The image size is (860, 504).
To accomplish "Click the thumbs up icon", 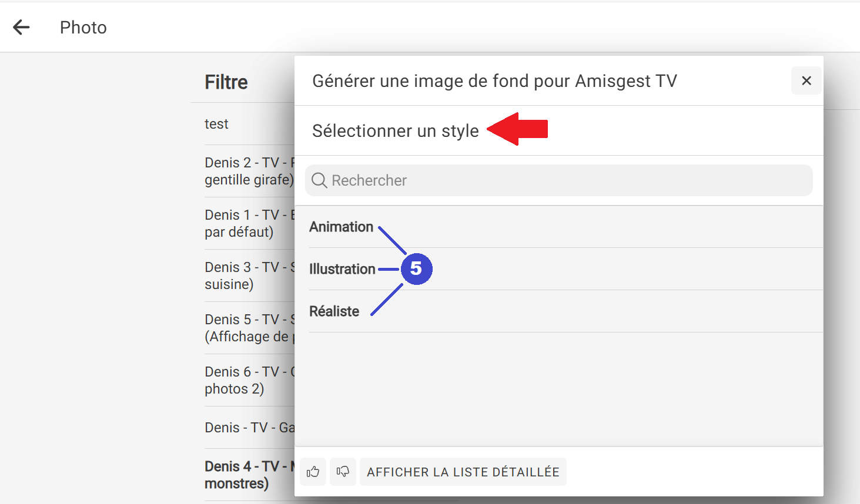I will pos(313,472).
